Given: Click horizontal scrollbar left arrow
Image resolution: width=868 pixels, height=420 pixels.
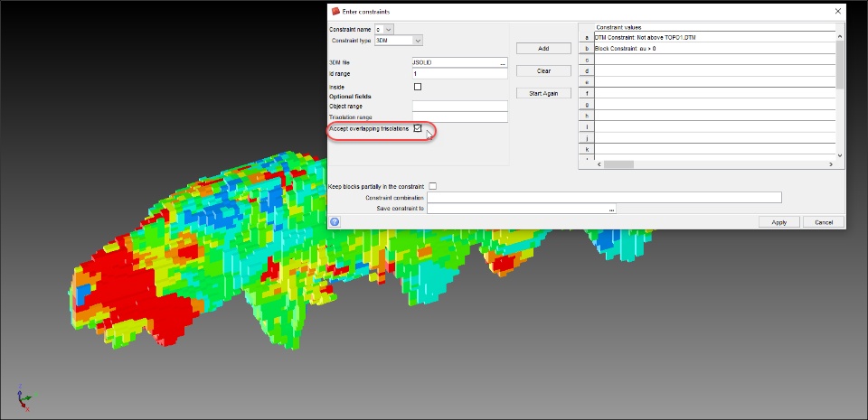Looking at the screenshot, I should tap(599, 164).
